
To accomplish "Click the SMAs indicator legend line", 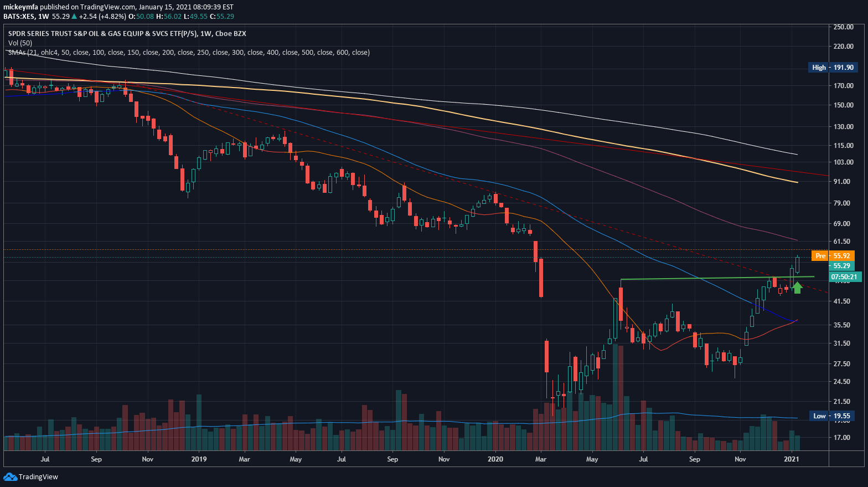I will 189,53.
